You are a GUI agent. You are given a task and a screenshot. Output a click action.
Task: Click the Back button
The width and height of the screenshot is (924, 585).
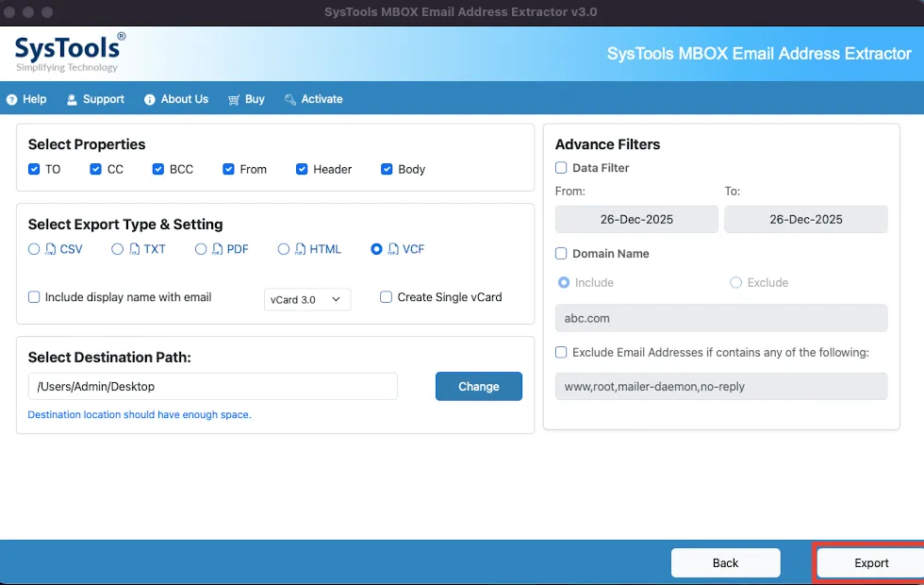tap(725, 563)
